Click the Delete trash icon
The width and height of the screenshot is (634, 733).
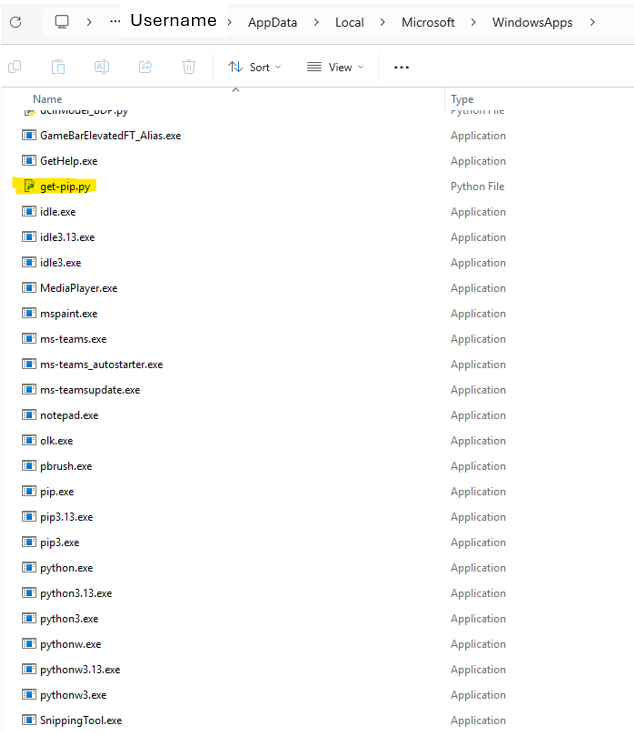(189, 67)
